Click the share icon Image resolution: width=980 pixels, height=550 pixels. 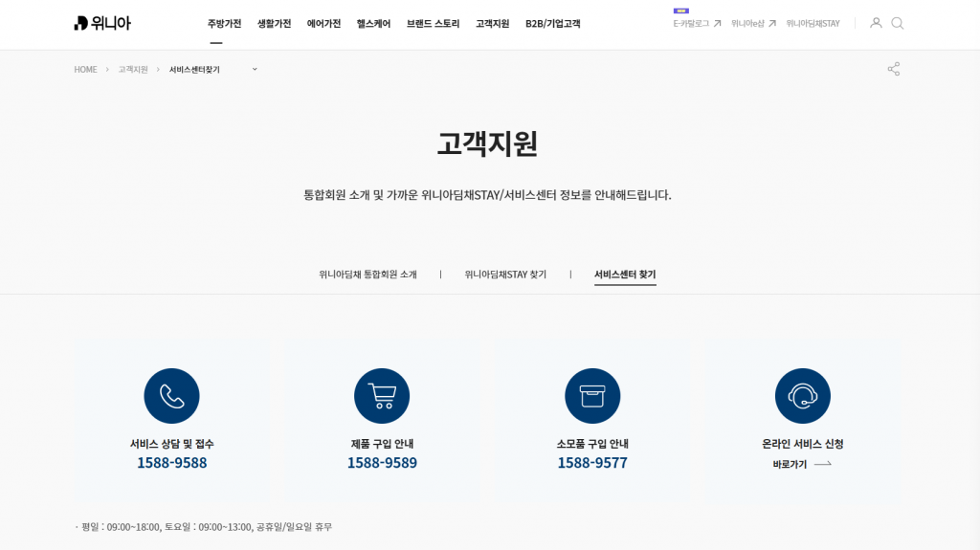click(894, 69)
